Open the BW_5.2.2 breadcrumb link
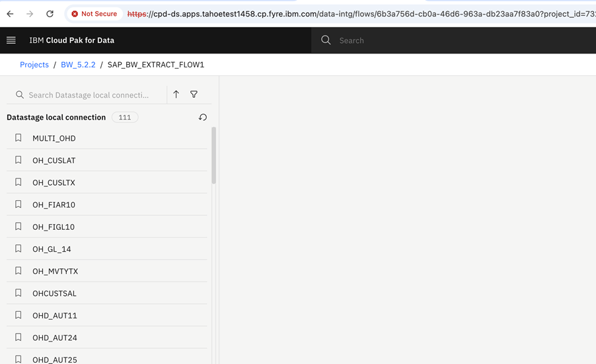This screenshot has height=364, width=596. tap(78, 65)
